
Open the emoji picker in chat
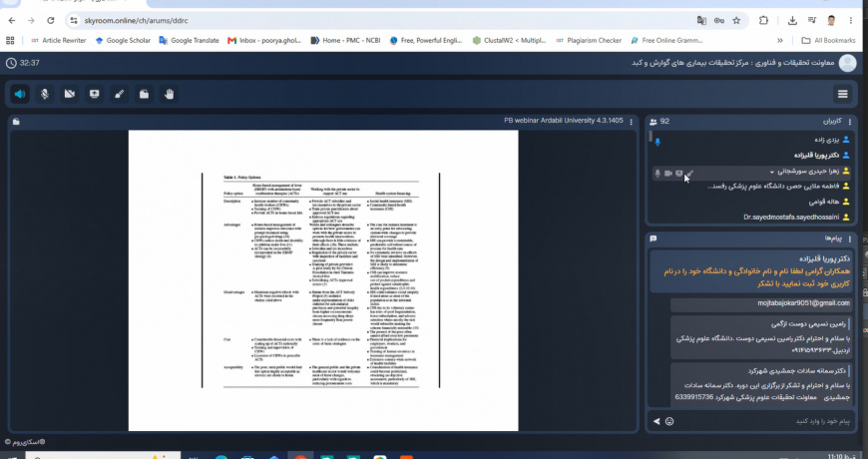(x=669, y=421)
